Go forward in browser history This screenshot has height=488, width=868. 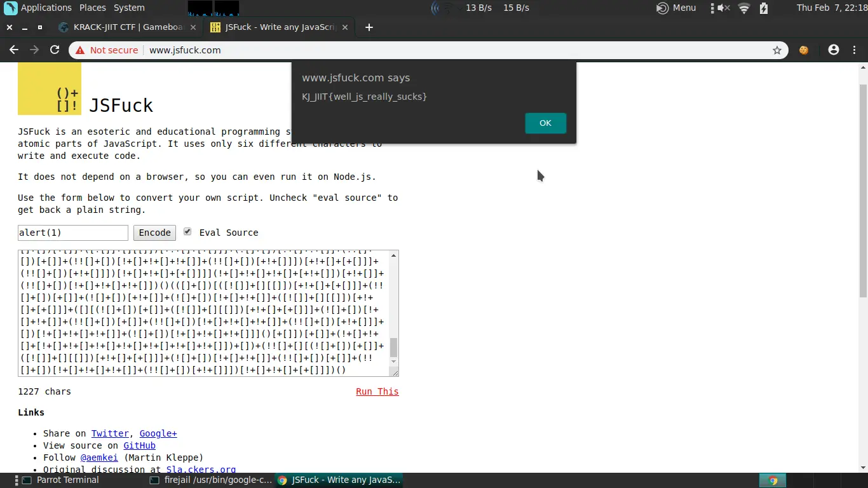(34, 50)
